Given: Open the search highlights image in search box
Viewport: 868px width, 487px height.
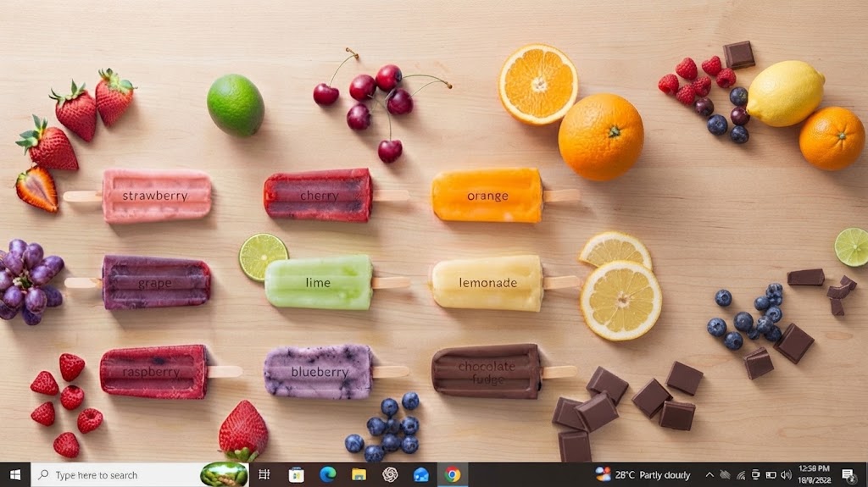Looking at the screenshot, I should (x=224, y=475).
